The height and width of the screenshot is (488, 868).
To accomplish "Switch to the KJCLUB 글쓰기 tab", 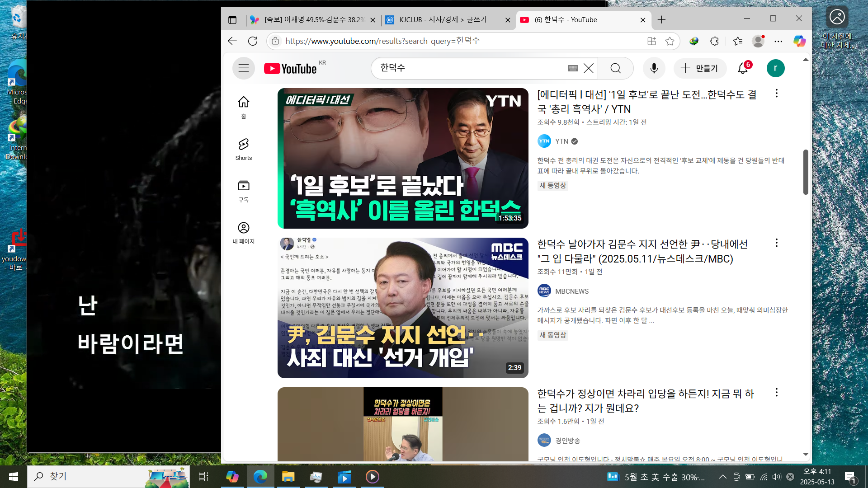I will [443, 20].
